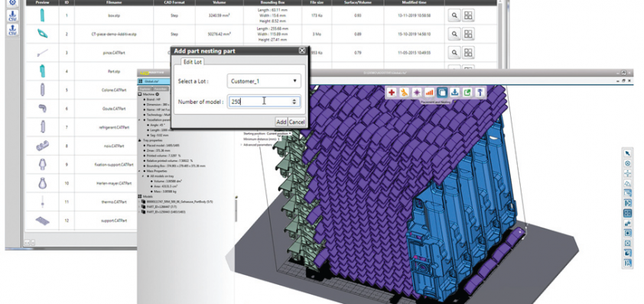
Task: Click the blue download arrow toolbar icon
Action: point(454,92)
